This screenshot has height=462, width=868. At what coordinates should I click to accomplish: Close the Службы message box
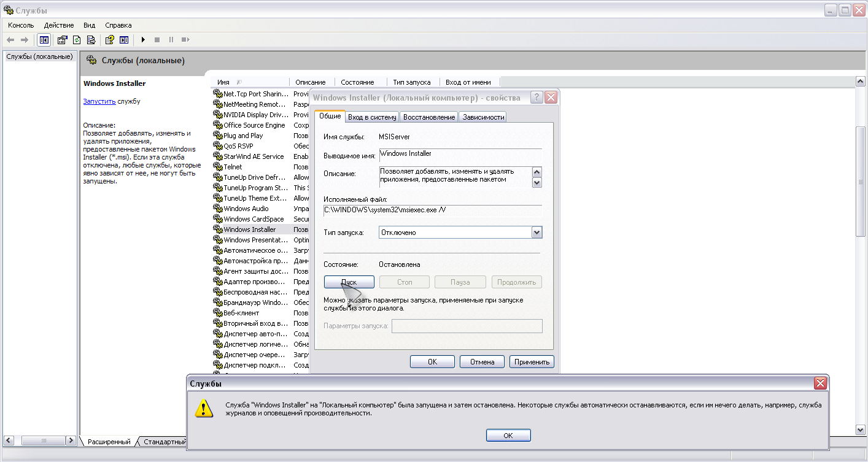820,383
